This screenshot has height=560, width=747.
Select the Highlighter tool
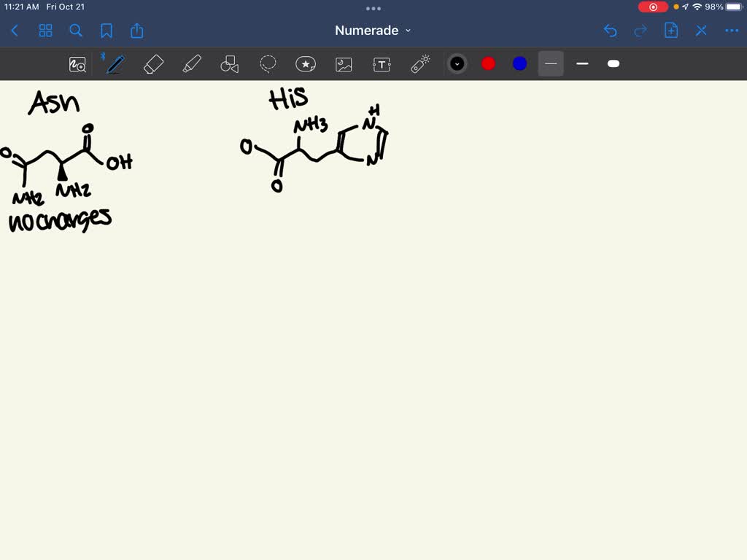[191, 64]
